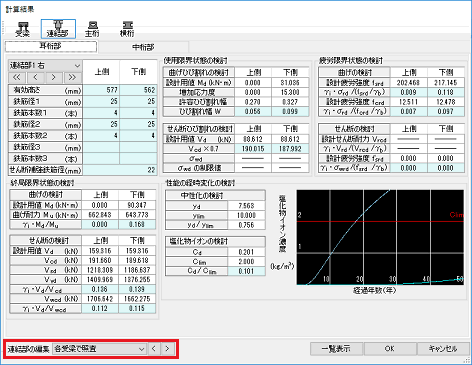
Task: Click the ylim value 10.000
Action: 246,215
